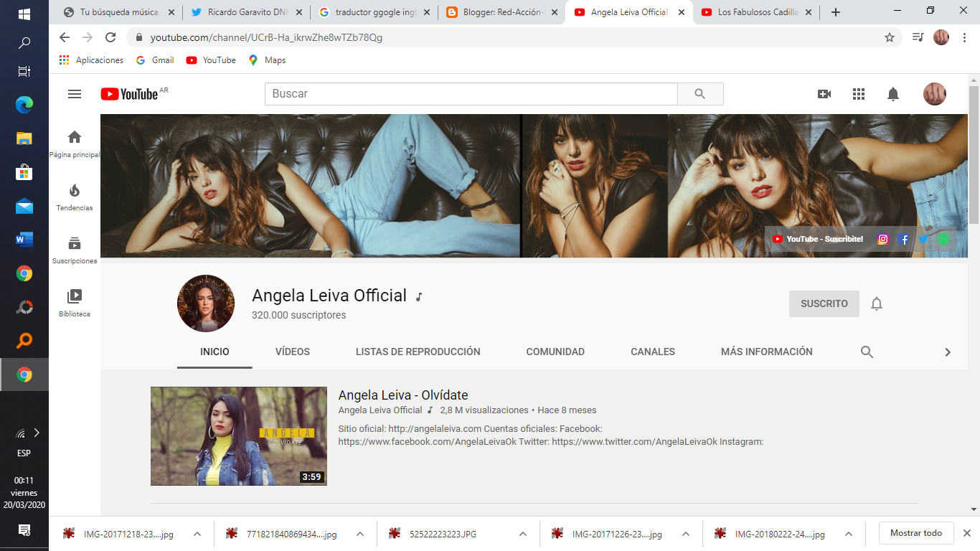980x551 pixels.
Task: Open a new browser tab
Action: click(835, 12)
